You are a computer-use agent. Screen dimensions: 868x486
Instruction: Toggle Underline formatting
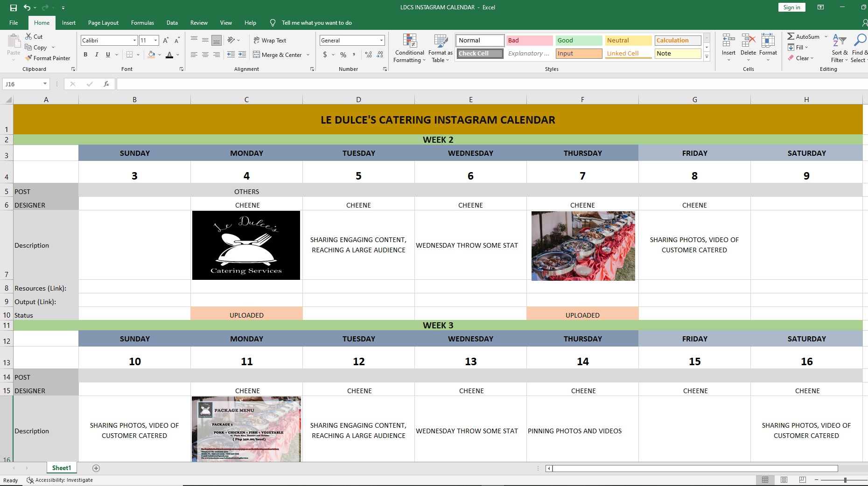tap(108, 55)
